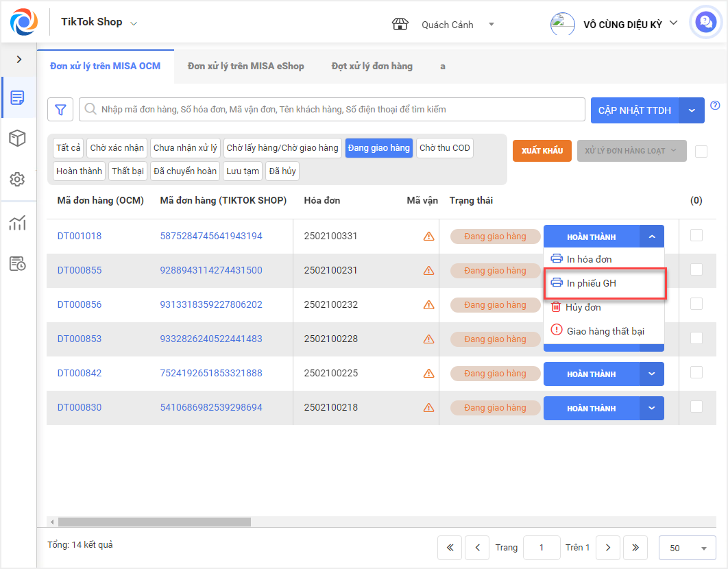Select the Lưu tạm status filter
Viewport: 728px width, 569px height.
click(243, 171)
